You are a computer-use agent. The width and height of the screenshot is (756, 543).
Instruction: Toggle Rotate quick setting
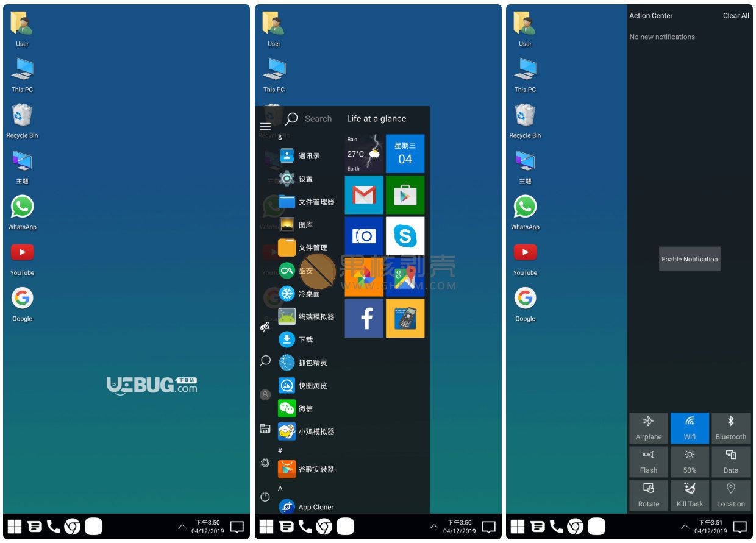[649, 495]
